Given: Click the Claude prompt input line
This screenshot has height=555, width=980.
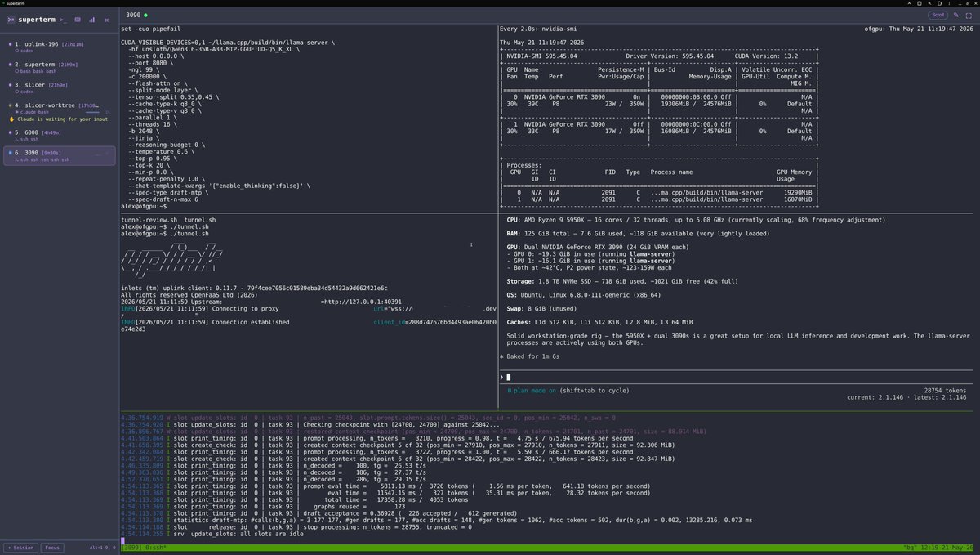Looking at the screenshot, I should coord(737,377).
